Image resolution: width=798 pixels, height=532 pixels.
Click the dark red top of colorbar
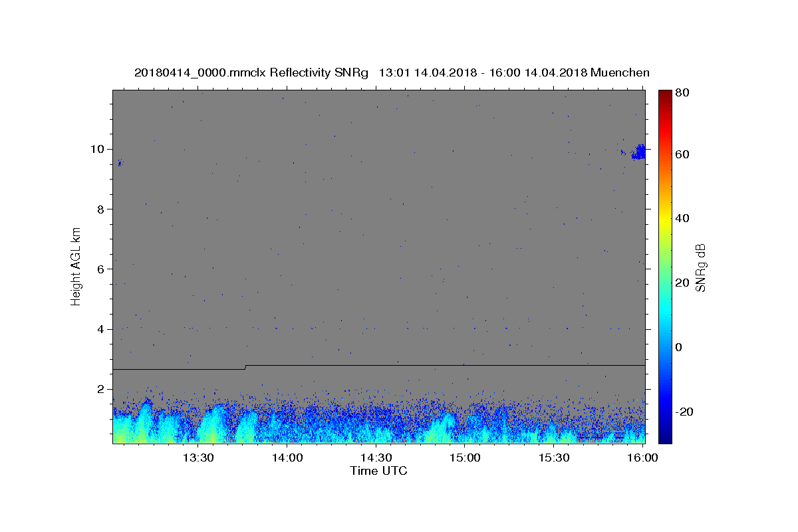(665, 94)
